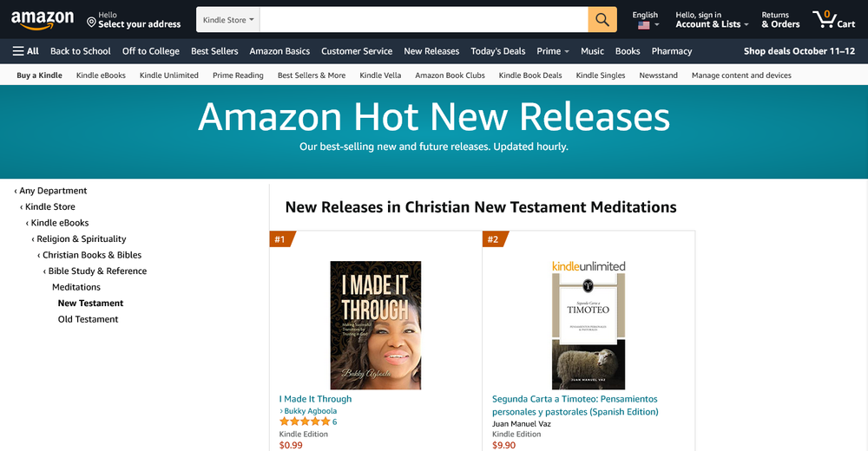Go up to Bible Study & Reference category
868x451 pixels.
(x=97, y=271)
